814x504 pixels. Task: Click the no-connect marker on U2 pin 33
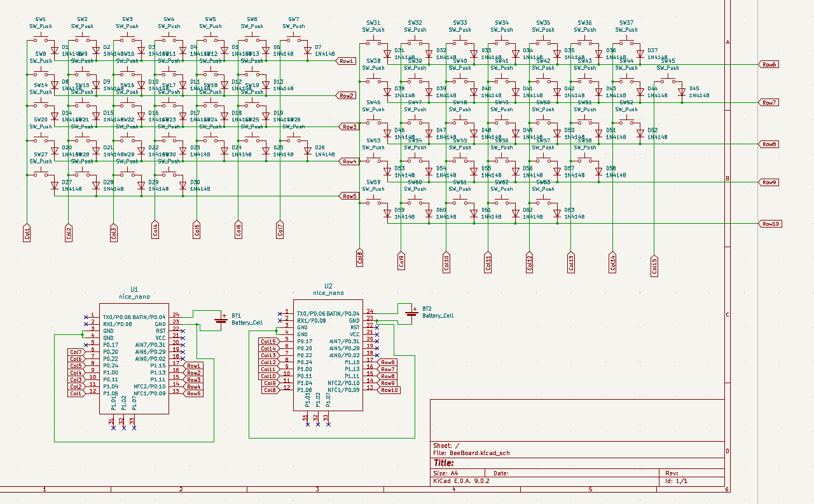[328, 424]
